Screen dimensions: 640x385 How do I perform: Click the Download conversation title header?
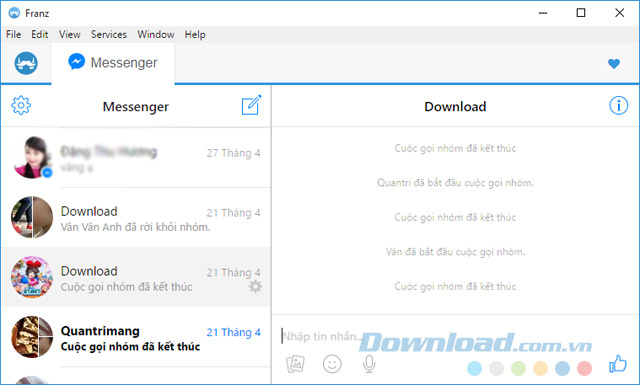click(455, 107)
